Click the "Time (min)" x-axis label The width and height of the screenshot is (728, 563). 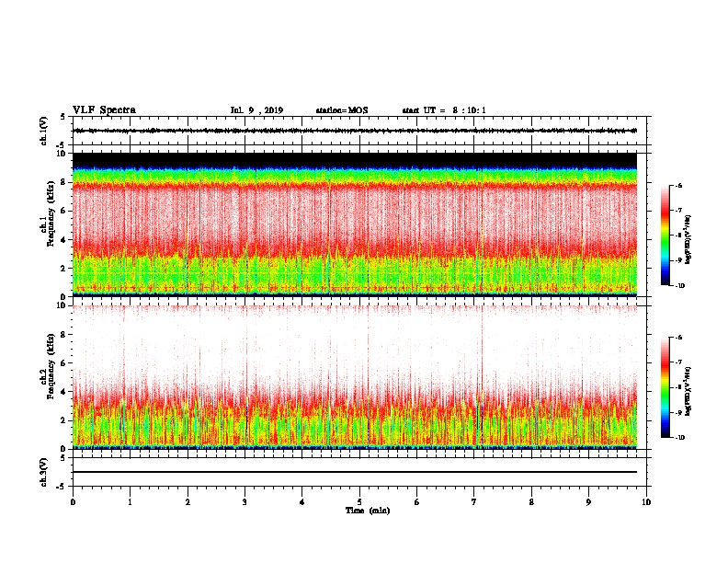[368, 511]
